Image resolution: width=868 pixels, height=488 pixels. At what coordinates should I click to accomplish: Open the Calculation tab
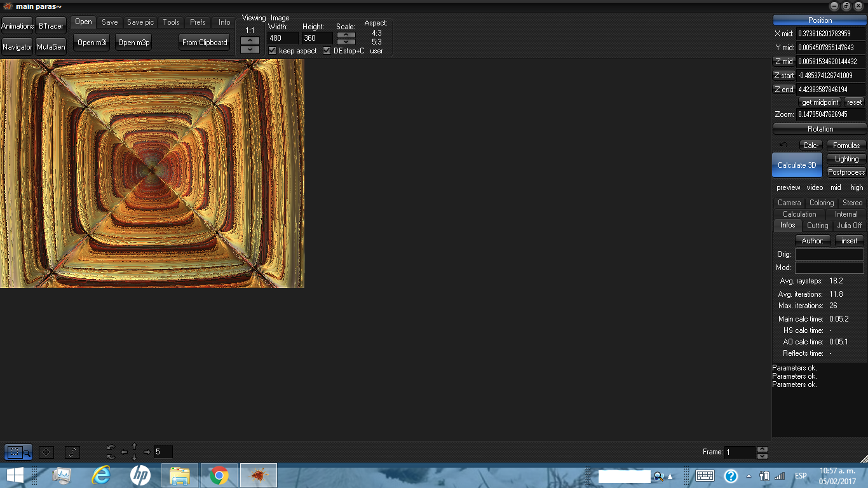point(799,214)
